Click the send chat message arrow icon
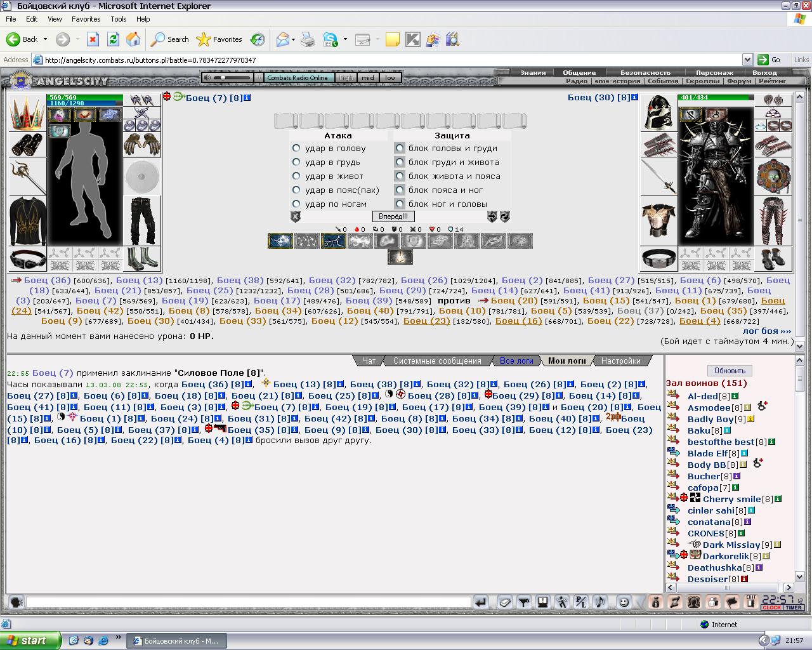Image resolution: width=812 pixels, height=650 pixels. [481, 602]
